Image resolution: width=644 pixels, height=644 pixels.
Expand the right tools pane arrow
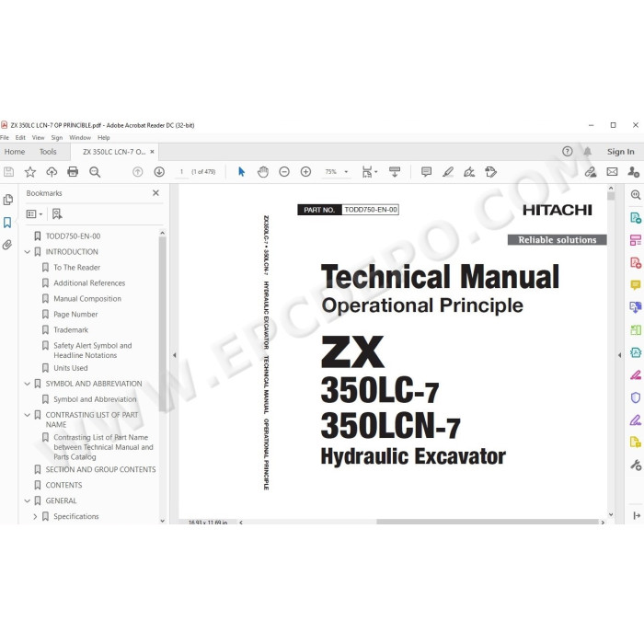point(619,355)
